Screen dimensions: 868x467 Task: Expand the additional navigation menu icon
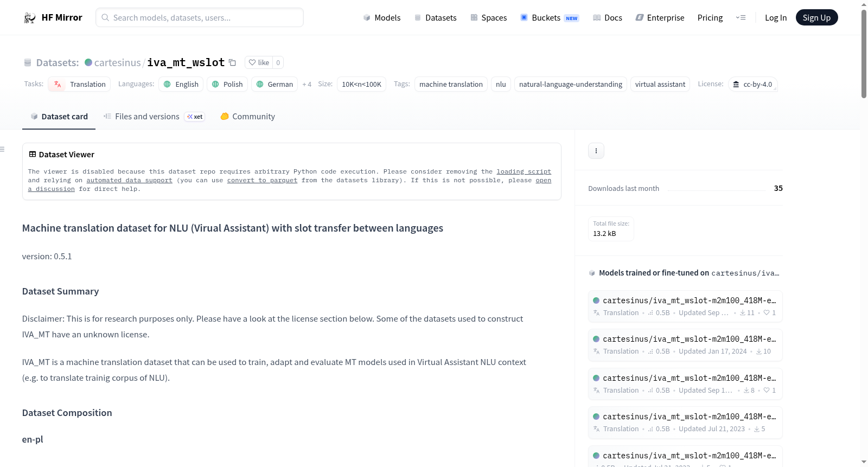pos(741,18)
